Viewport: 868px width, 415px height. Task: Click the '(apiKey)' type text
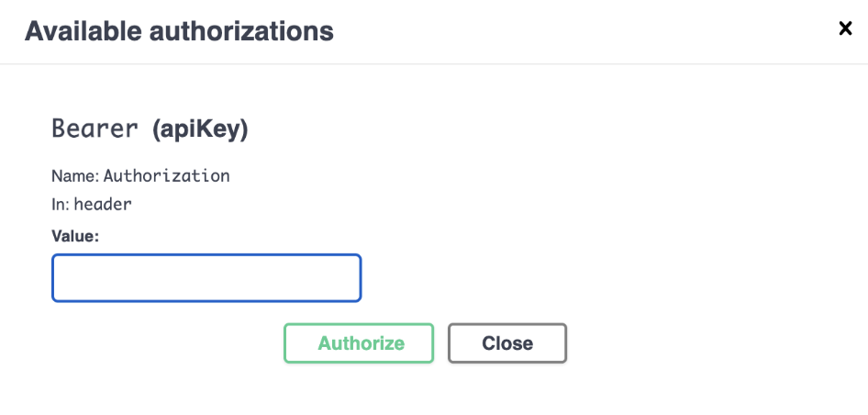(200, 129)
